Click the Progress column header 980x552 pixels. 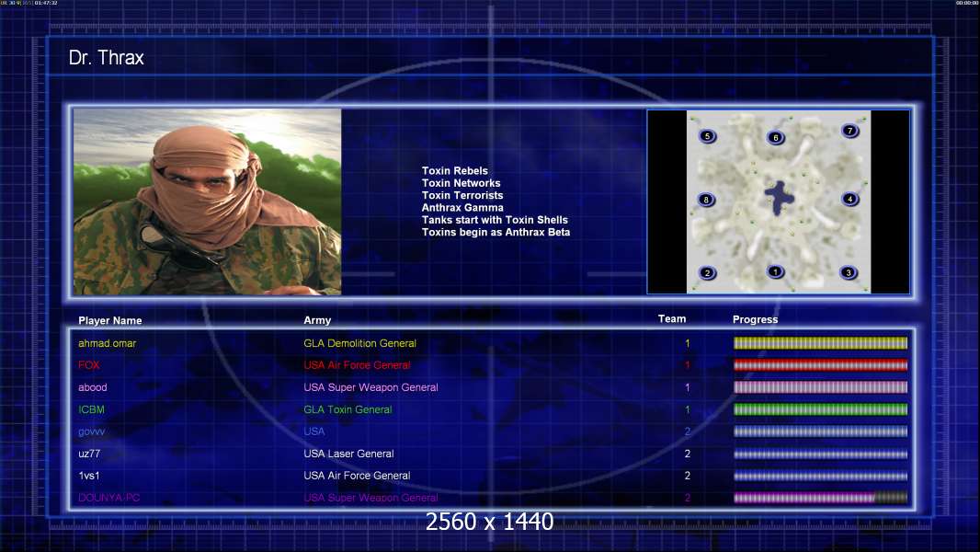(x=755, y=319)
